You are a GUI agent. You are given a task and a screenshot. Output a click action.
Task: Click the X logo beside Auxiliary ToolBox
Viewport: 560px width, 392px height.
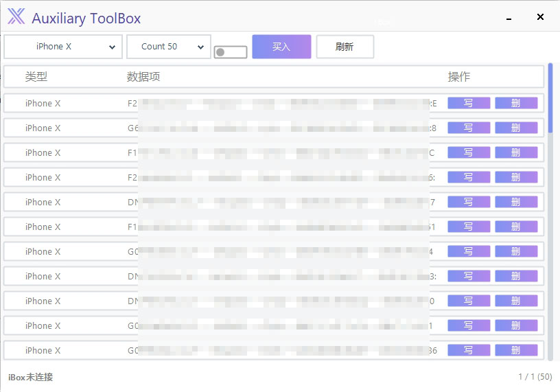16,16
